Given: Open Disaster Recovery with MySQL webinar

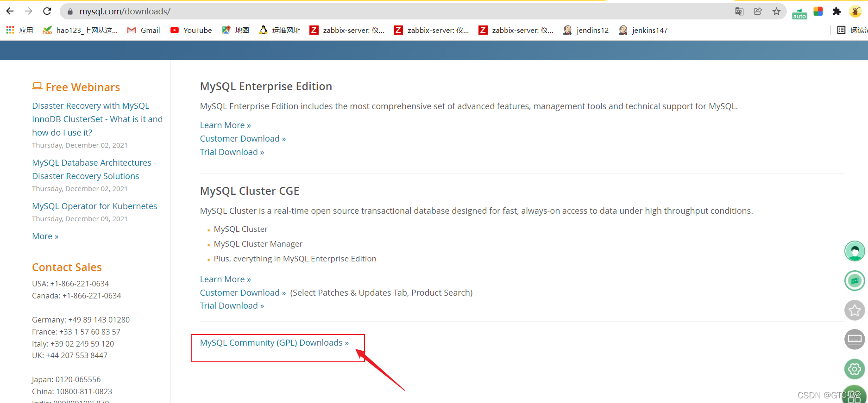Looking at the screenshot, I should coord(97,119).
